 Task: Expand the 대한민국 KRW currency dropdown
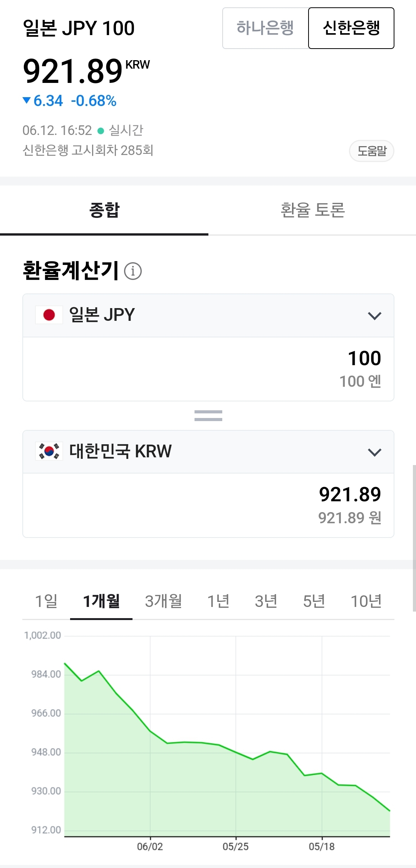(x=374, y=452)
